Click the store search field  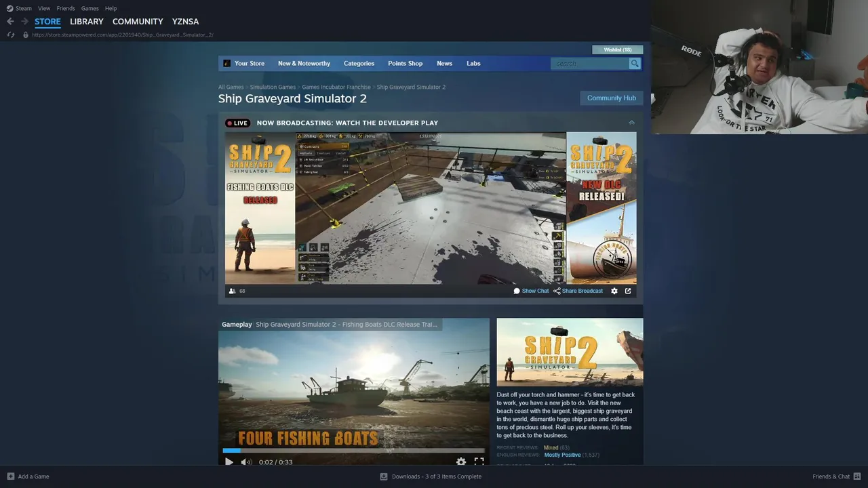(590, 63)
